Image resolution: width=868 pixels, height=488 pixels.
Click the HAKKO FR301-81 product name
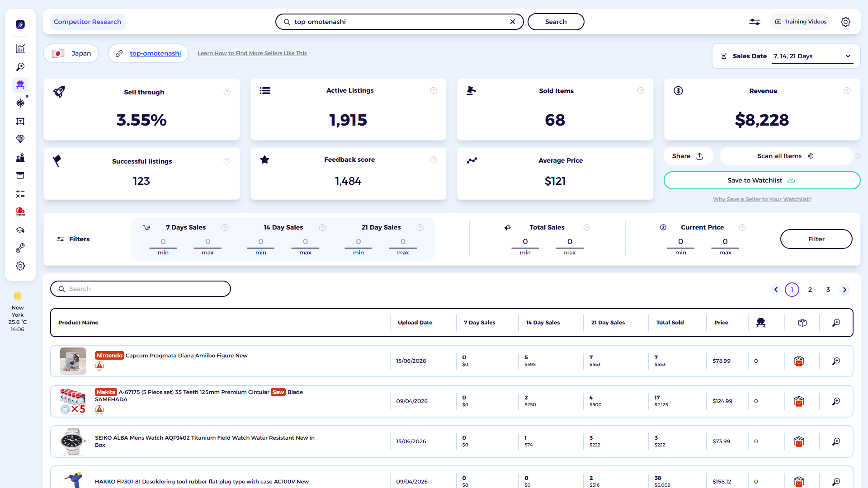[202, 482]
